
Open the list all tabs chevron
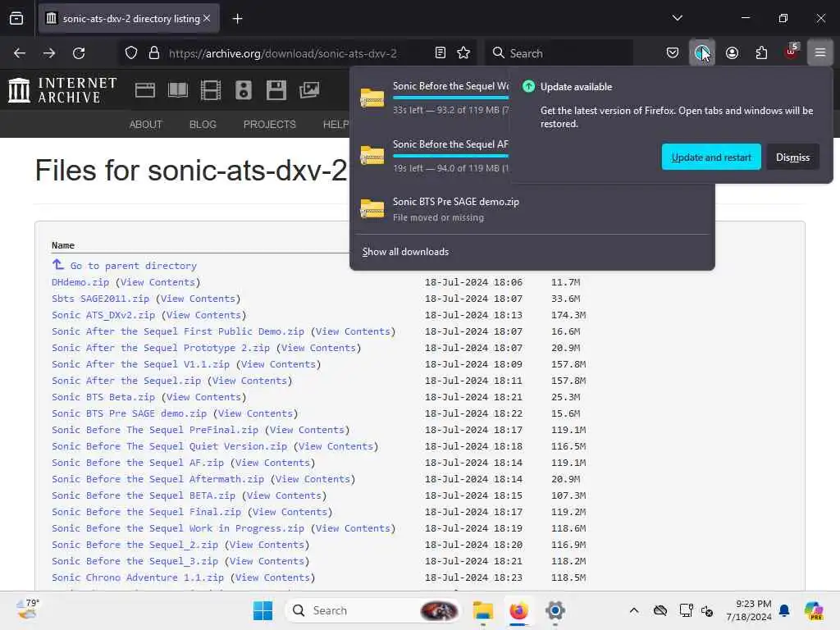click(x=677, y=18)
